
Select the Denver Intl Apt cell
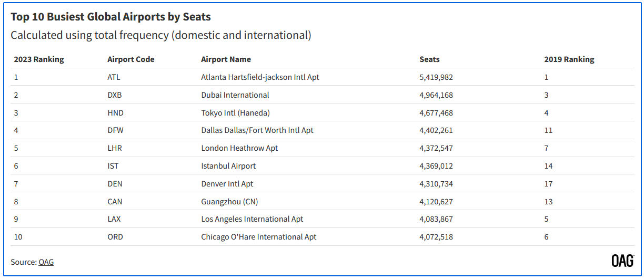point(227,184)
